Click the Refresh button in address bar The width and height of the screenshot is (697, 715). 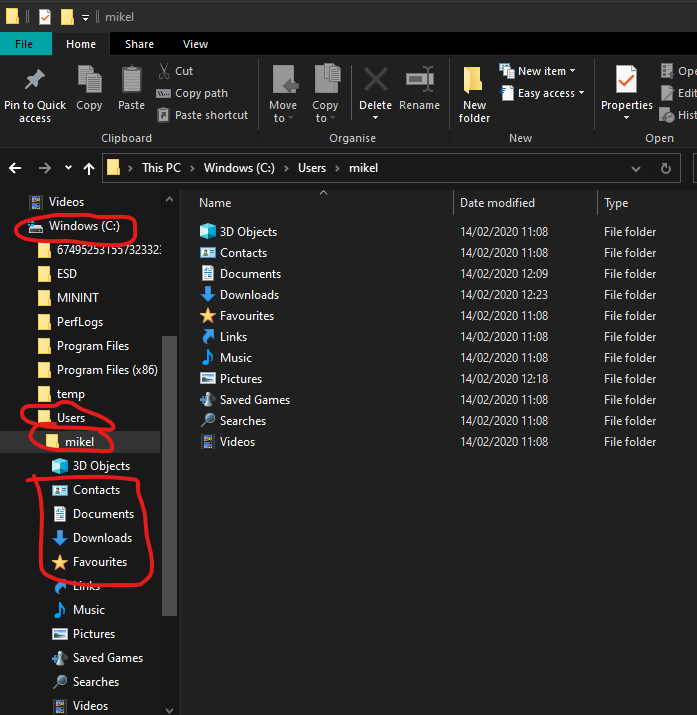point(666,168)
